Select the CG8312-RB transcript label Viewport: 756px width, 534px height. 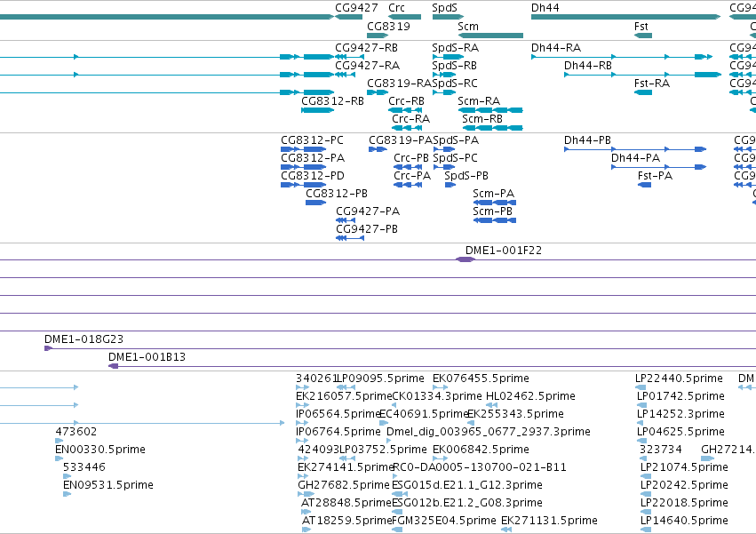(332, 101)
